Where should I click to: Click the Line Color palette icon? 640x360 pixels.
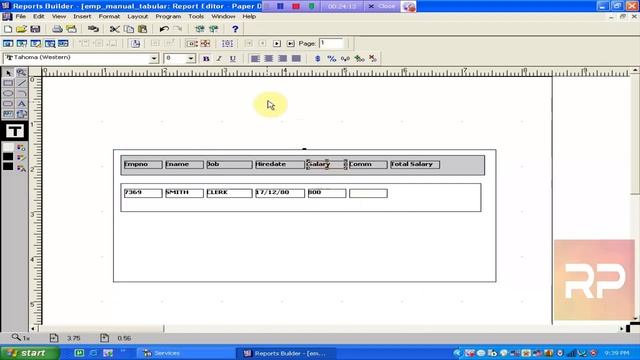pos(21,158)
